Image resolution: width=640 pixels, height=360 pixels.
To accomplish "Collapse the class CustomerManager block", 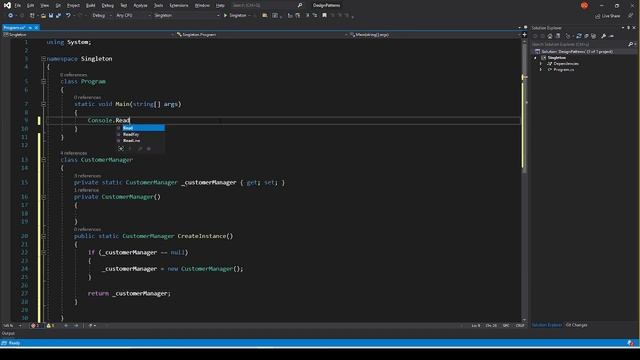I will click(x=43, y=160).
